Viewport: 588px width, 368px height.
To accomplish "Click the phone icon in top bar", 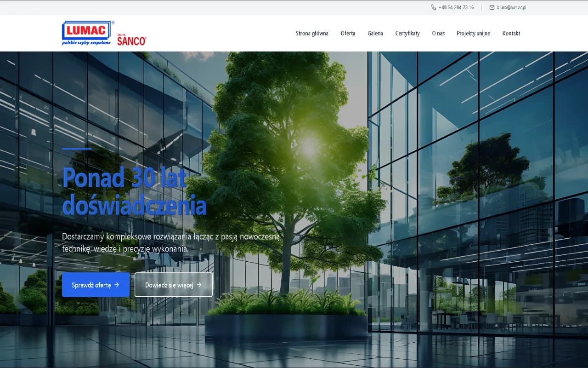I will 434,7.
